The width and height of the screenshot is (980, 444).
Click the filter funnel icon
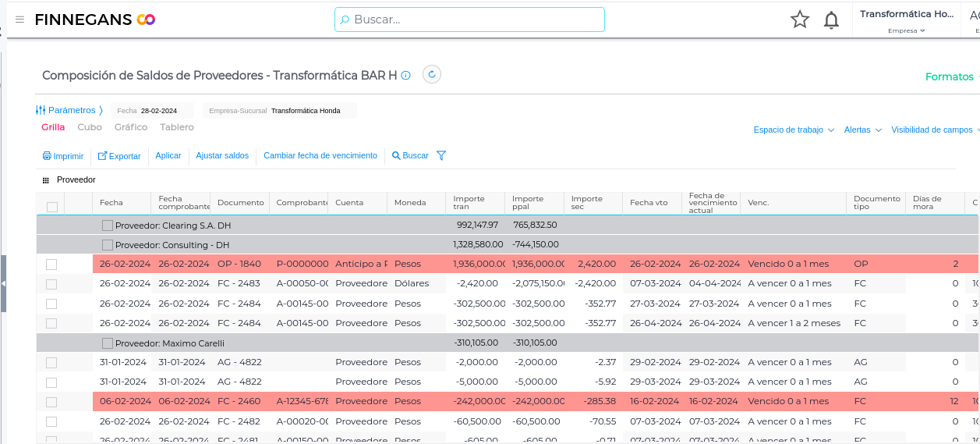[441, 156]
